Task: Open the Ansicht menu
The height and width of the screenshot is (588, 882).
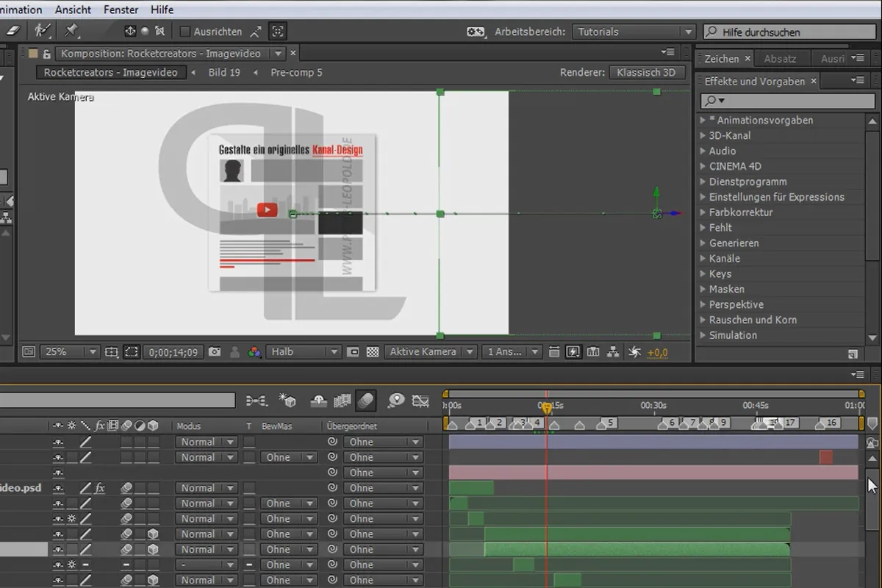Action: point(73,10)
